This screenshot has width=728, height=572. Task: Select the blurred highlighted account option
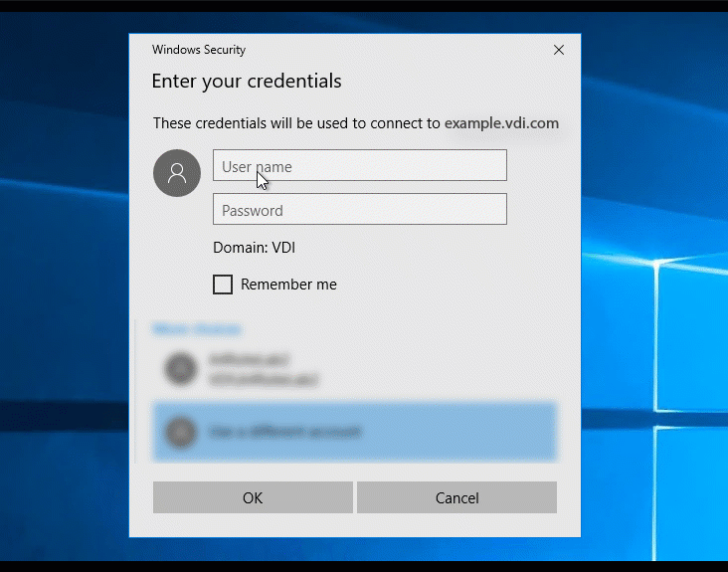[355, 433]
